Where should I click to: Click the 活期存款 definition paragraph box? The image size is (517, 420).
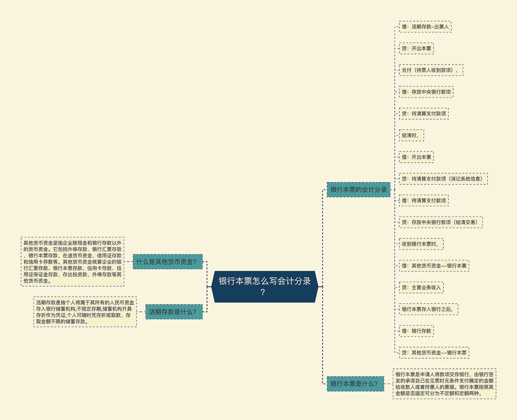tap(85, 312)
